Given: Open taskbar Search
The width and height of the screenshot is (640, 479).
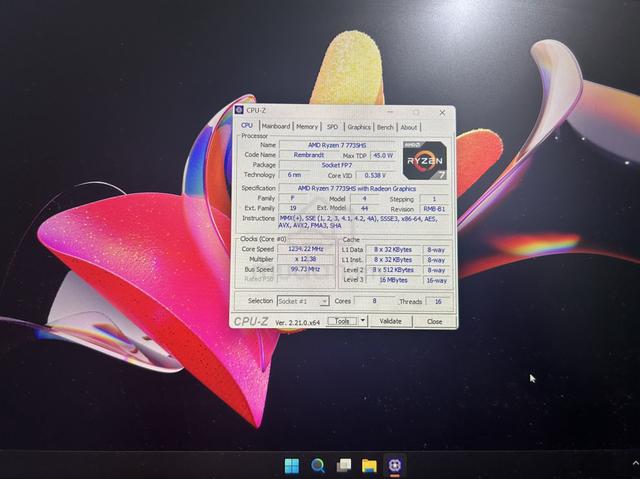Looking at the screenshot, I should [x=318, y=466].
